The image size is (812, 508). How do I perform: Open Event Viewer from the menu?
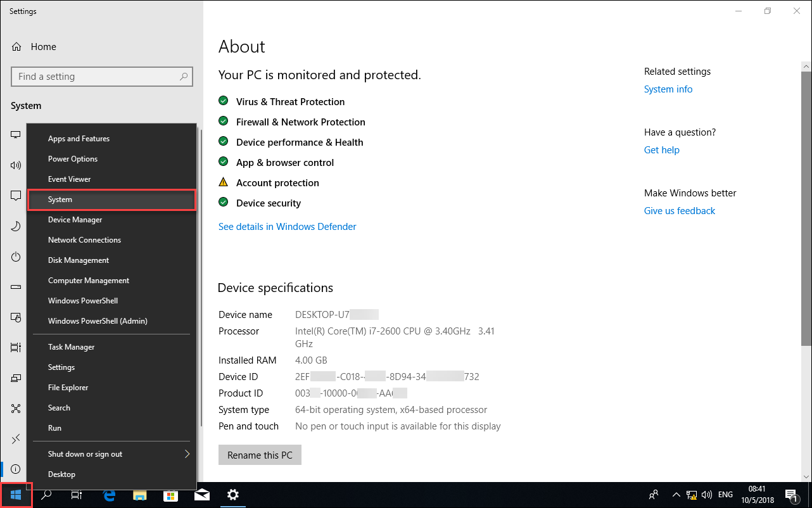tap(111, 179)
